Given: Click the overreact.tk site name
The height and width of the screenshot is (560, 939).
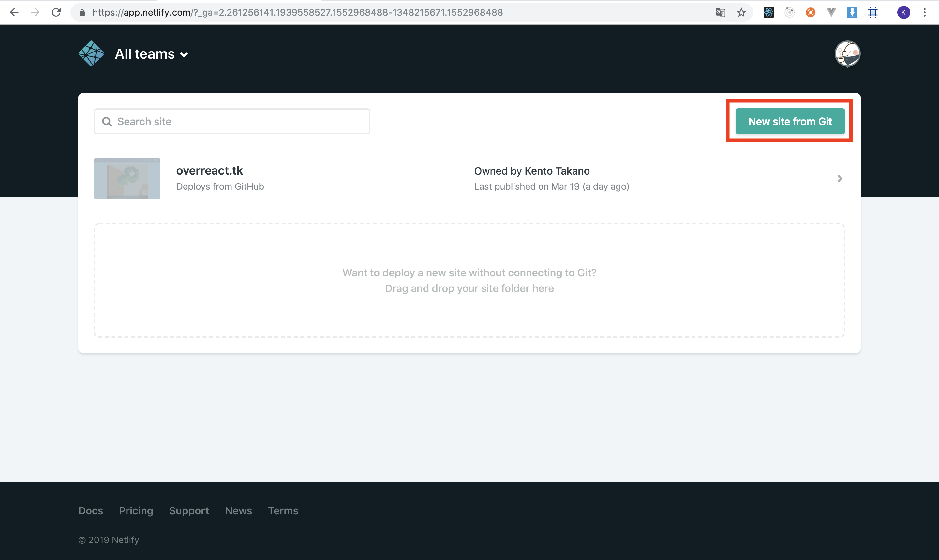Looking at the screenshot, I should tap(209, 170).
